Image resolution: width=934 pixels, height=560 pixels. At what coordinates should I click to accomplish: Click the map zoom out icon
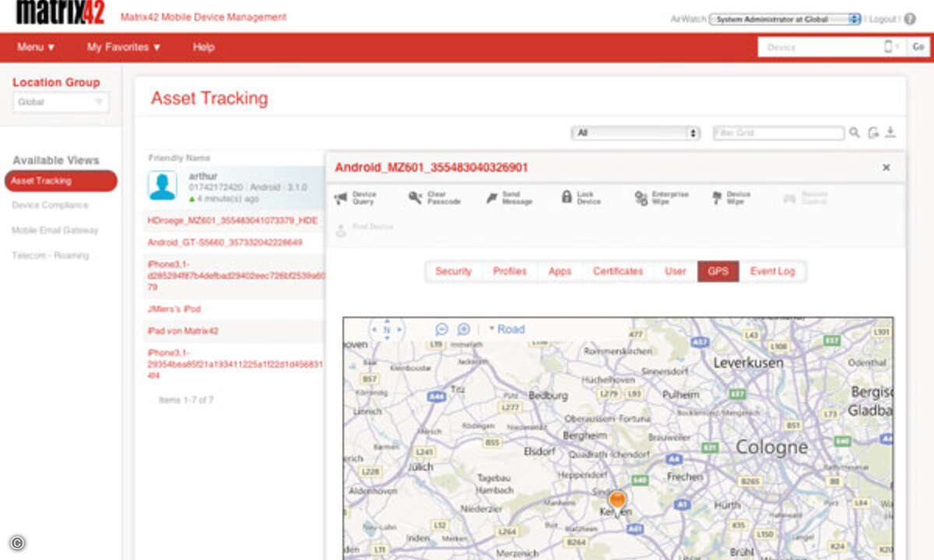pyautogui.click(x=441, y=329)
